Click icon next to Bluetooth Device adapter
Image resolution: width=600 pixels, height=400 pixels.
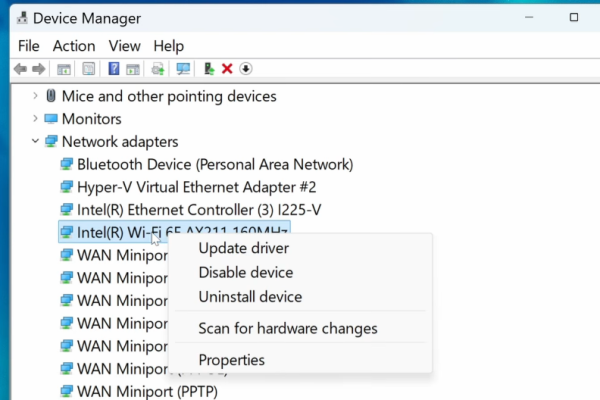[67, 165]
